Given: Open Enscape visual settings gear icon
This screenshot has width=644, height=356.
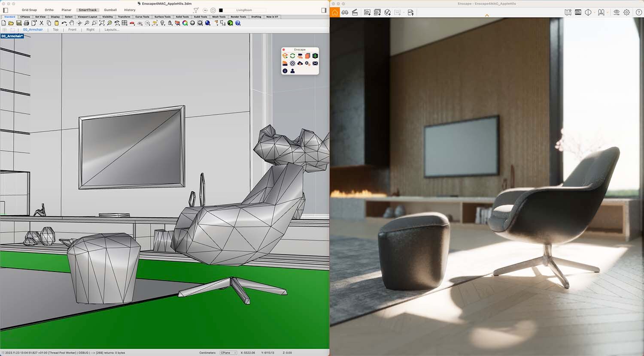Looking at the screenshot, I should 627,12.
